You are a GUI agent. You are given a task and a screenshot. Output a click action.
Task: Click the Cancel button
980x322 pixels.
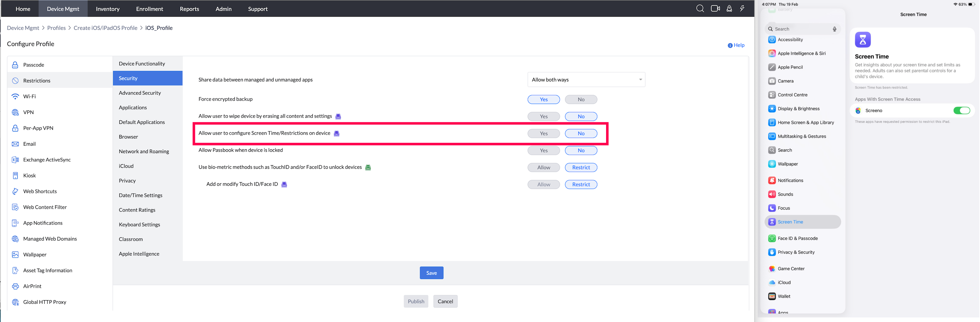pyautogui.click(x=445, y=301)
